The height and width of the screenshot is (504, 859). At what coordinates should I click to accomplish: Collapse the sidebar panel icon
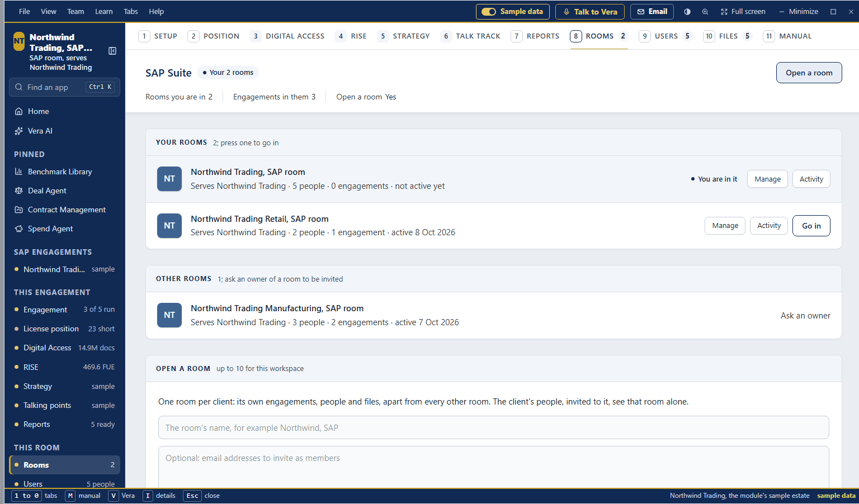click(x=112, y=51)
